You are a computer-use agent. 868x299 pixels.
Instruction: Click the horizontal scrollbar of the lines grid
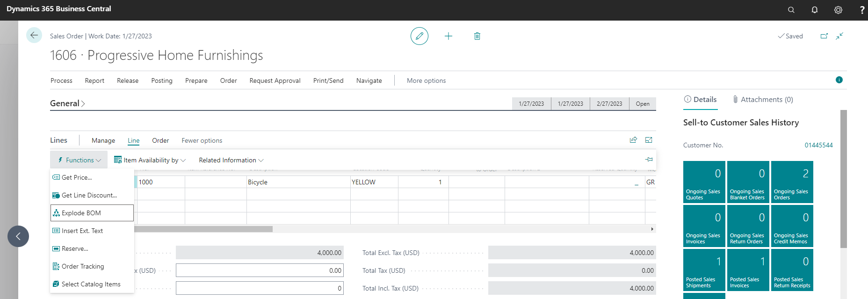pos(203,229)
